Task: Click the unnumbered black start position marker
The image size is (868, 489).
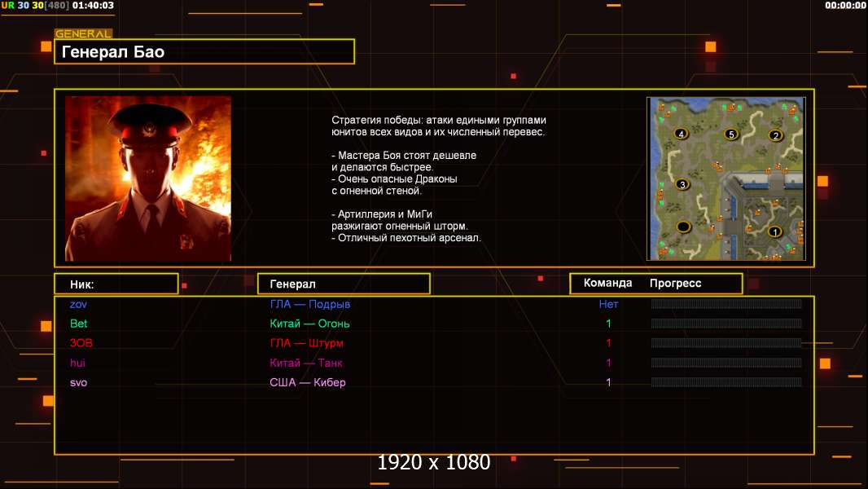Action: coord(684,227)
